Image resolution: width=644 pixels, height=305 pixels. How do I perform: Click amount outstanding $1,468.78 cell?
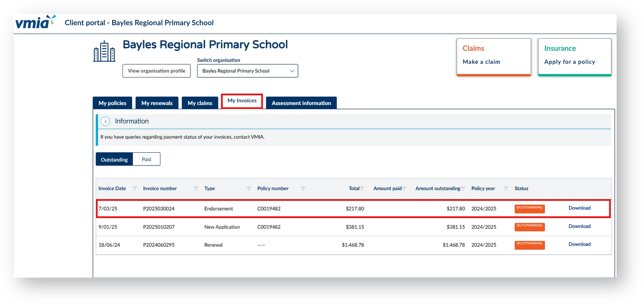click(x=453, y=245)
